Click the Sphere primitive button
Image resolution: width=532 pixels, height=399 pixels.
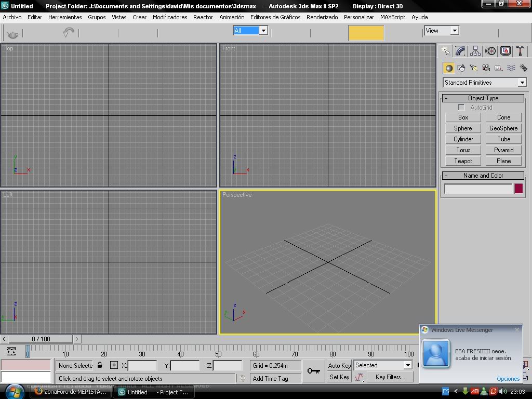point(463,128)
